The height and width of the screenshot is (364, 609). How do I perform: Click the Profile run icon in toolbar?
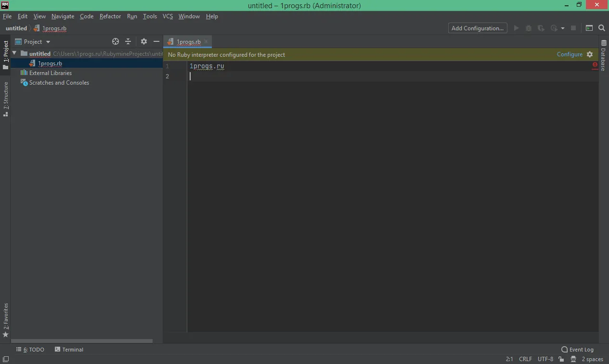554,28
